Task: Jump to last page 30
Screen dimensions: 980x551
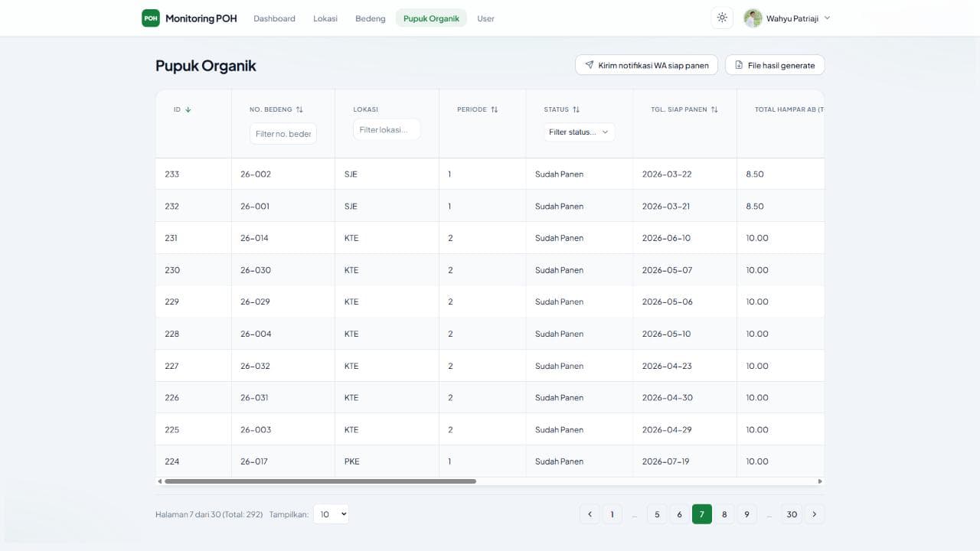Action: tap(792, 514)
